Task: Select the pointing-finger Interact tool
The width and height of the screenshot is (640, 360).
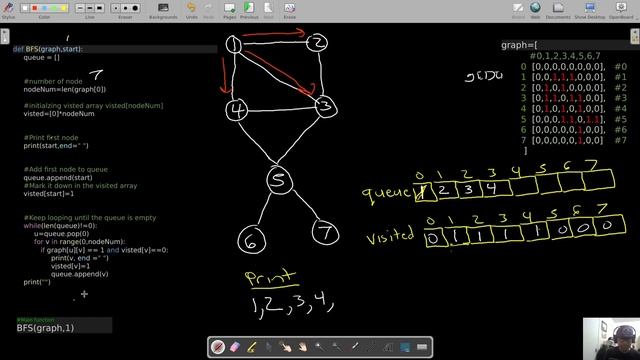Action: tap(285, 347)
